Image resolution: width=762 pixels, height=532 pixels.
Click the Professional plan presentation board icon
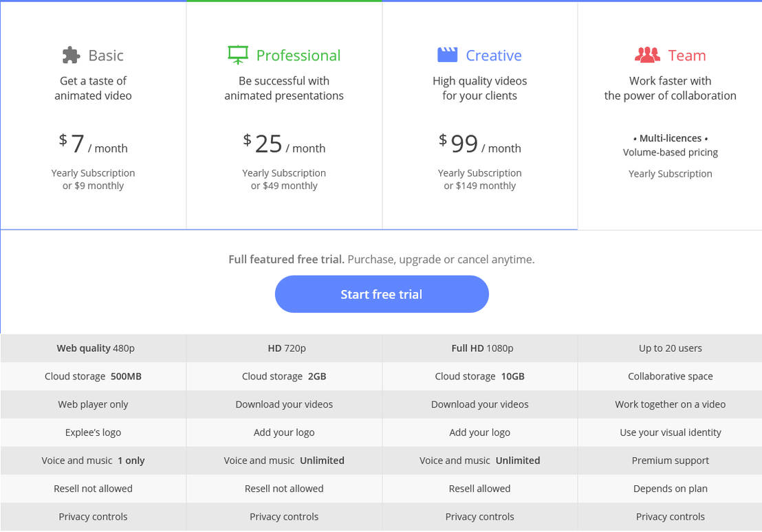pyautogui.click(x=237, y=55)
